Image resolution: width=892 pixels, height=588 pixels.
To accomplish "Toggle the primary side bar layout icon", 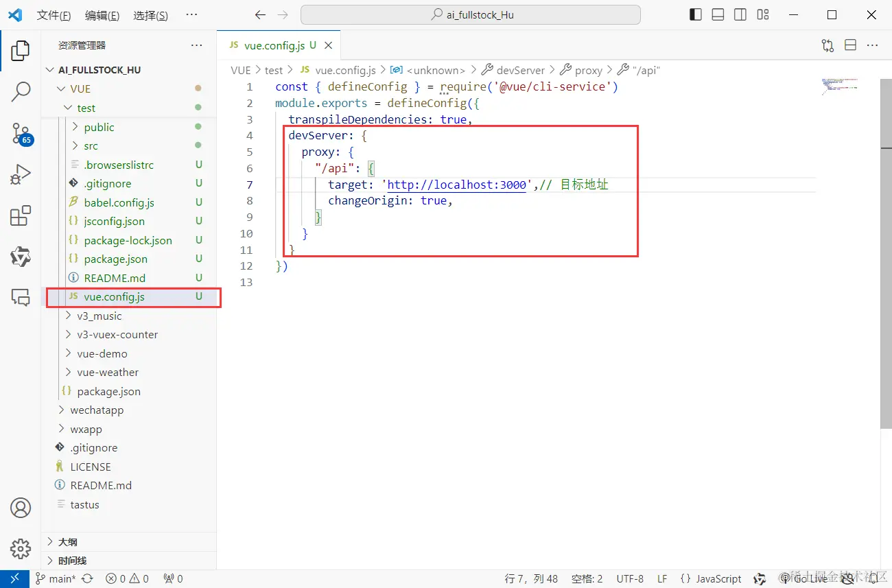I will (x=696, y=14).
